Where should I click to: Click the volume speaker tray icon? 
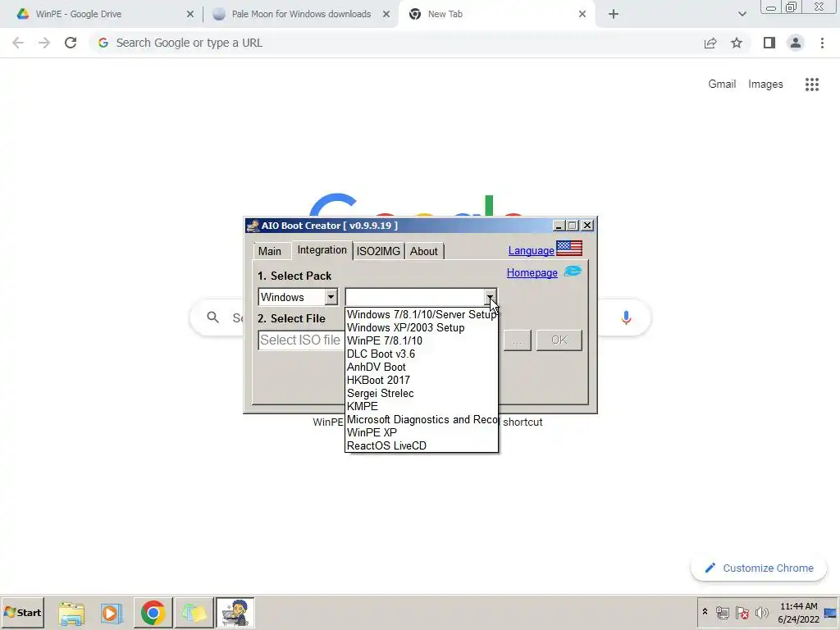click(x=761, y=612)
